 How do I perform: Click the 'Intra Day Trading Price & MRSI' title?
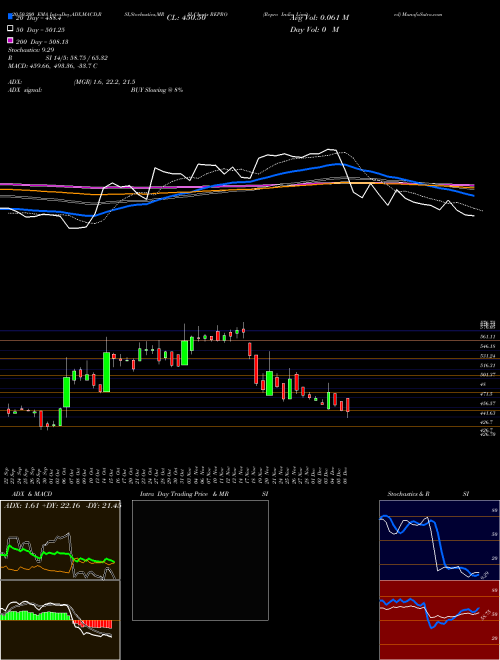(x=204, y=494)
